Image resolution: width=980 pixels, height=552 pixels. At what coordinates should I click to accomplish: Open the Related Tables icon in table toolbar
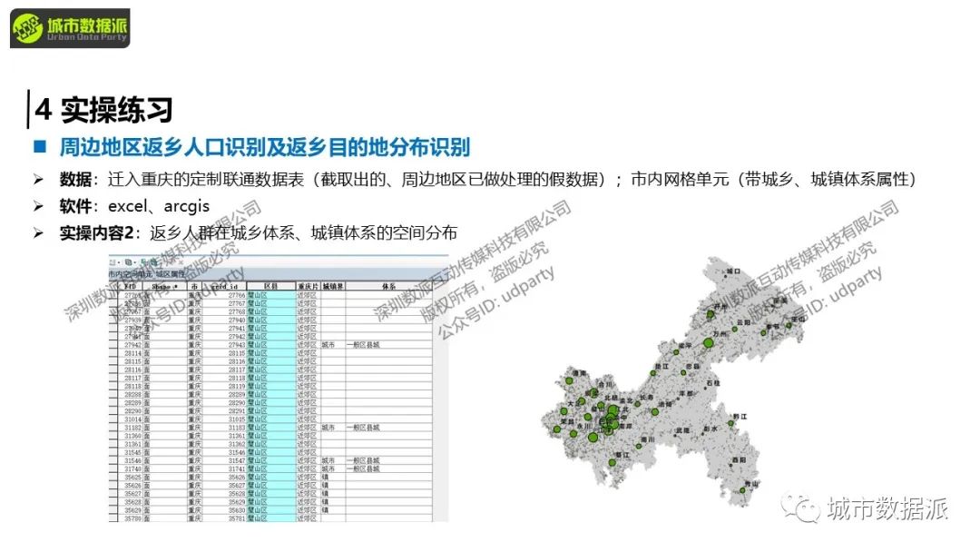pyautogui.click(x=129, y=262)
